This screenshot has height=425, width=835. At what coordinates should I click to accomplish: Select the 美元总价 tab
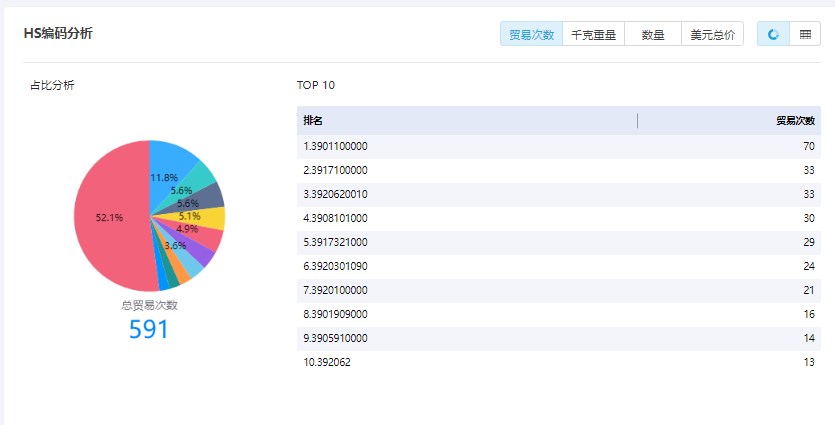(713, 34)
